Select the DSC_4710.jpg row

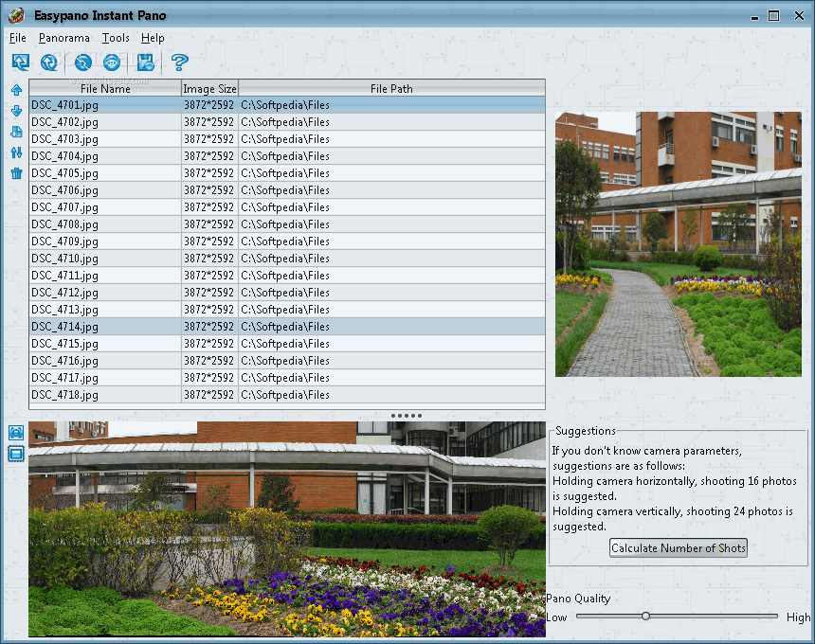pos(287,259)
